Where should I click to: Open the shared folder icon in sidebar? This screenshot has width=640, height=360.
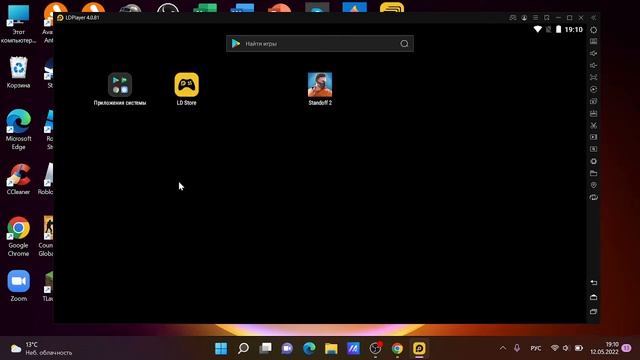pos(593,173)
